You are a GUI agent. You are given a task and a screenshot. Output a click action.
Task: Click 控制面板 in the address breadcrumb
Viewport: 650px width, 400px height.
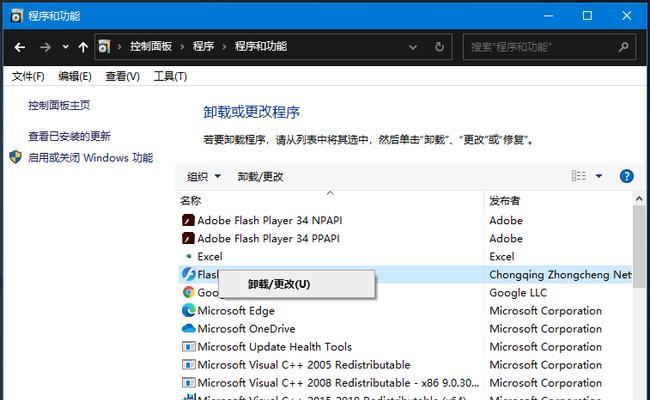tap(151, 46)
